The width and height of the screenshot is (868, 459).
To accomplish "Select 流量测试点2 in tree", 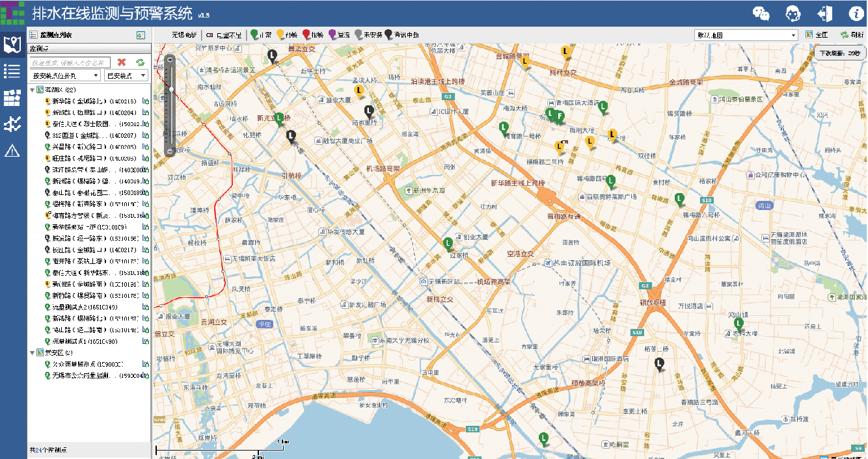I will pyautogui.click(x=85, y=307).
